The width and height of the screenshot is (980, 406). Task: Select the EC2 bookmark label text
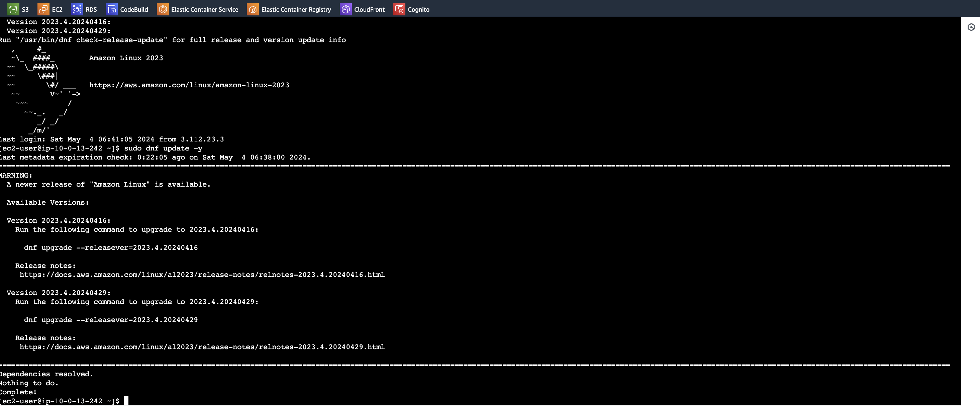[57, 9]
